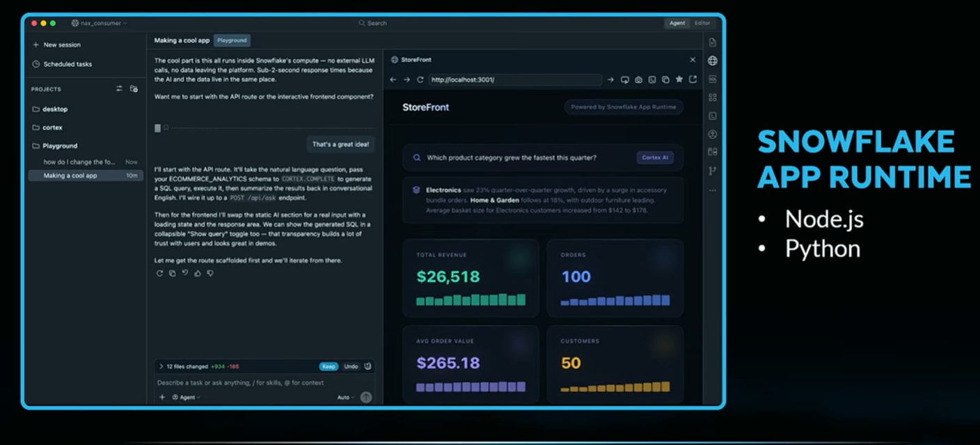Click the review changes icon next to Undo
The image size is (980, 445).
click(x=367, y=366)
